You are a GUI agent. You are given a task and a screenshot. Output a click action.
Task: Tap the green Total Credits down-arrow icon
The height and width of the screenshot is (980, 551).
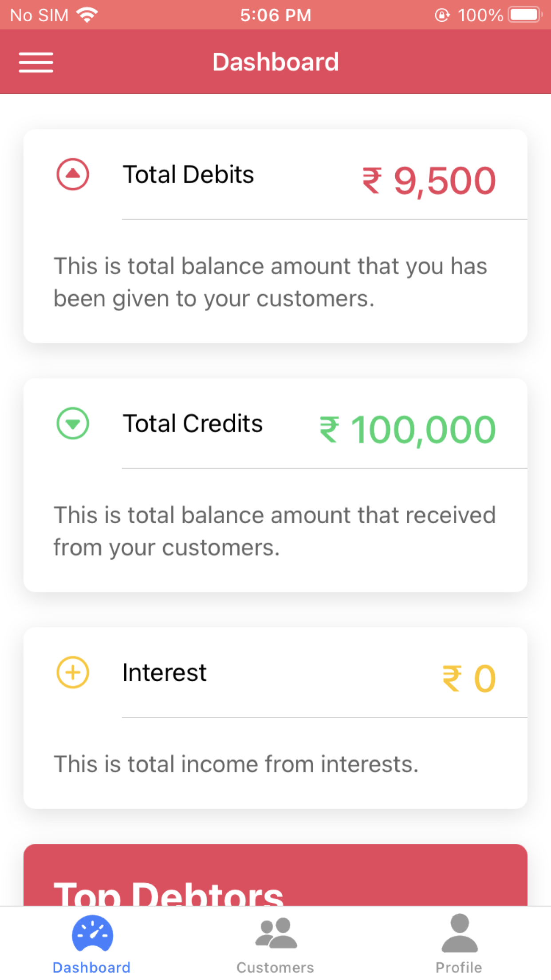click(x=73, y=423)
